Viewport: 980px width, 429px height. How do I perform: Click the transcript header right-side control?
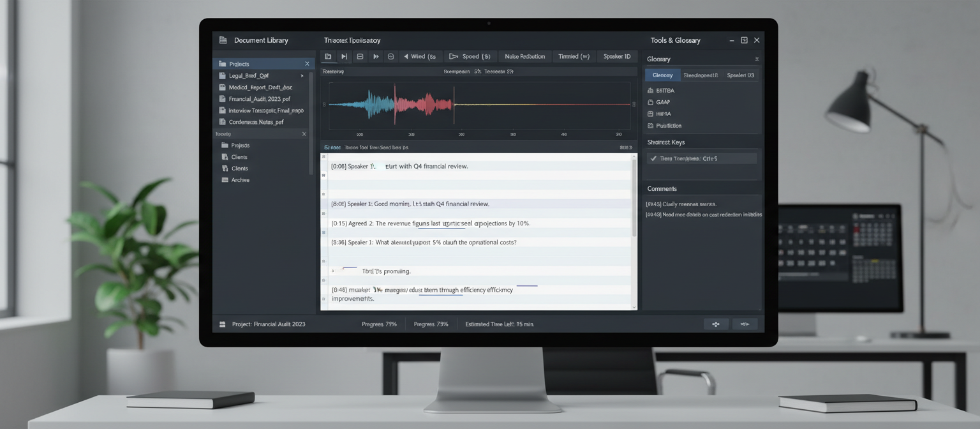[626, 147]
